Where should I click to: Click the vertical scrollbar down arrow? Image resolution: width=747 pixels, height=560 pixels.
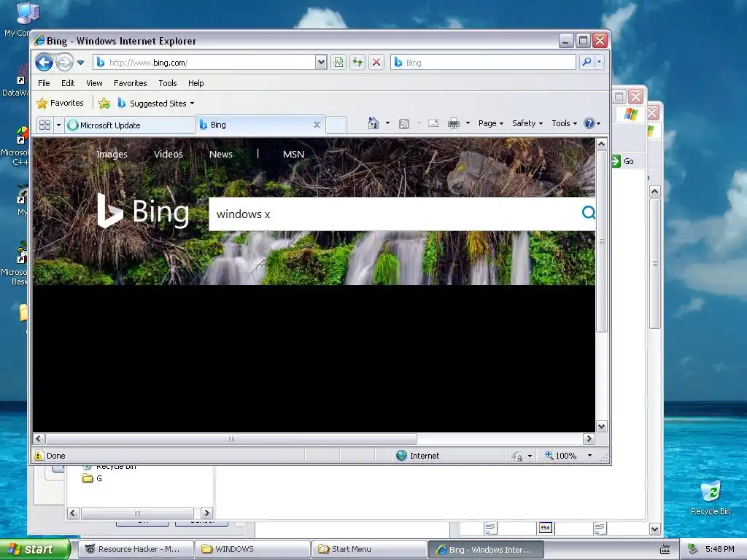602,426
